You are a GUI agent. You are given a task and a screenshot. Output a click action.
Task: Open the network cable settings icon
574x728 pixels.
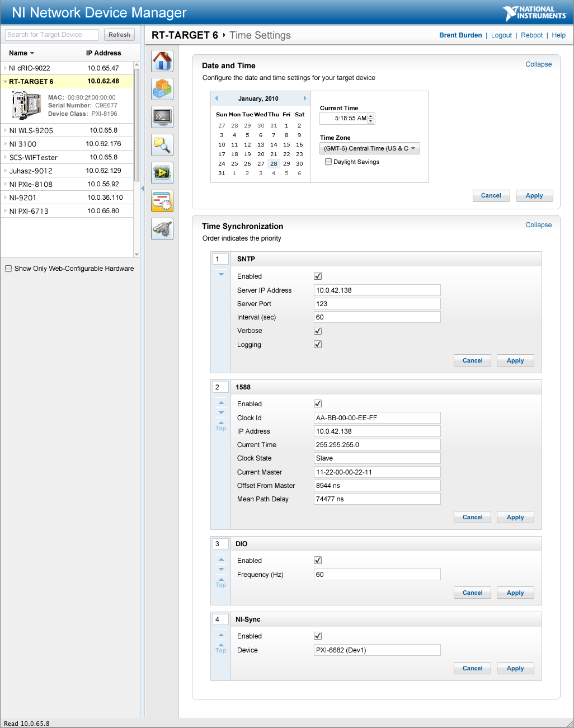(162, 229)
